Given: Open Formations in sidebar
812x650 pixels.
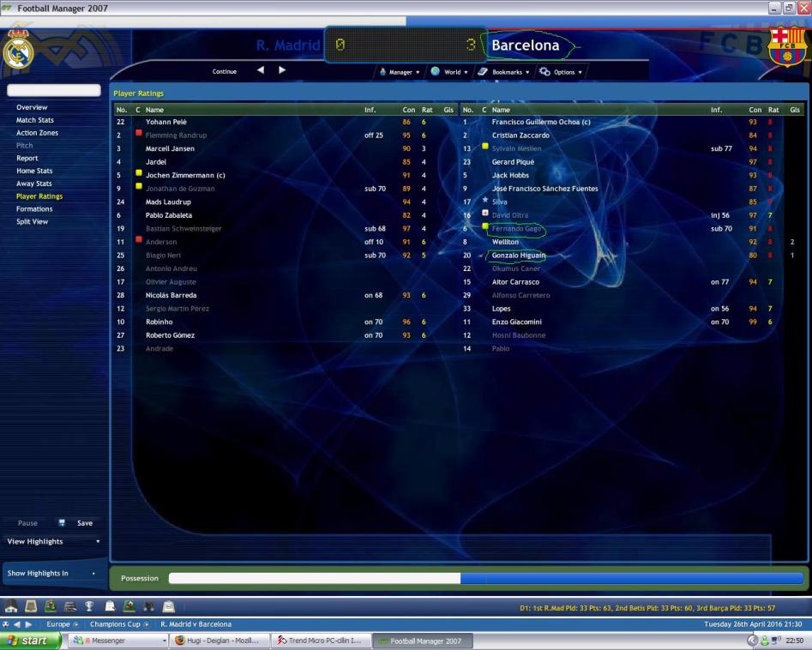Looking at the screenshot, I should 34,208.
